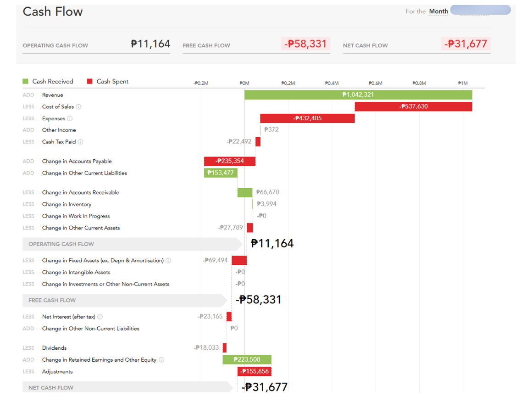532x397 pixels.
Task: Click the gray NET CASH FLOW subtotal banner
Action: pos(127,387)
